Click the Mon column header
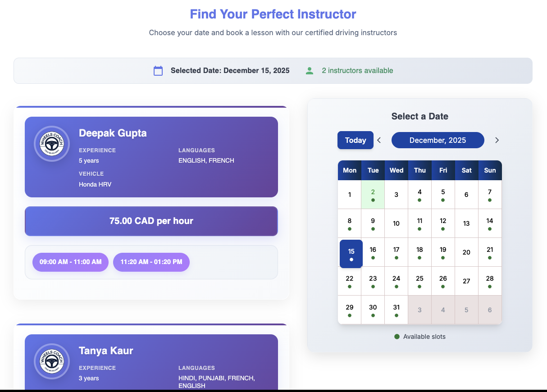This screenshot has height=392, width=547. coord(350,170)
